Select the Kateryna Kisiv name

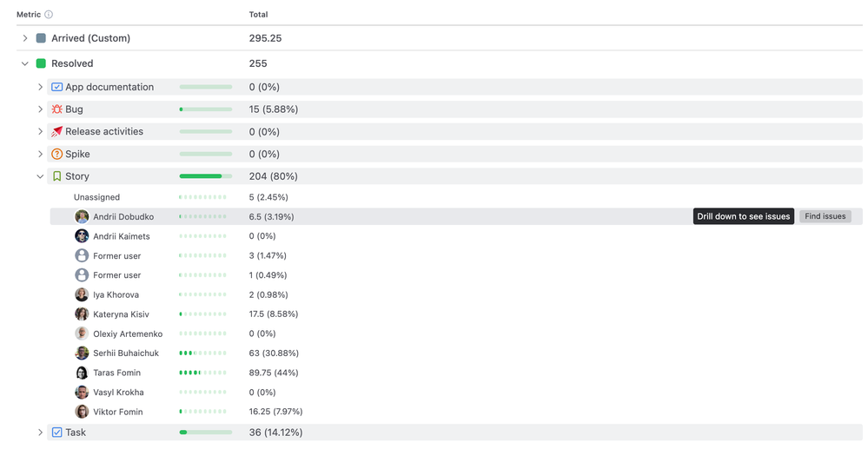[x=122, y=314]
